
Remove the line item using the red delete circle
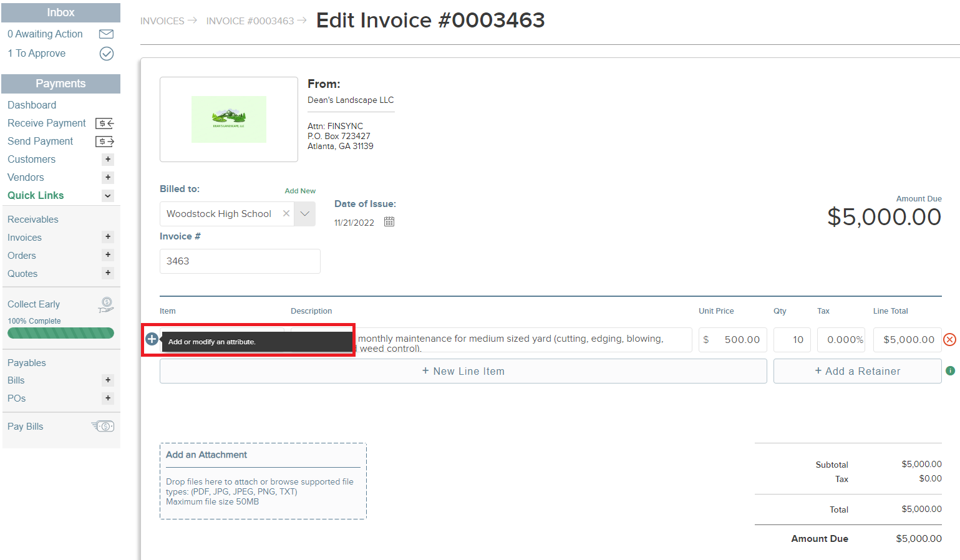click(950, 339)
